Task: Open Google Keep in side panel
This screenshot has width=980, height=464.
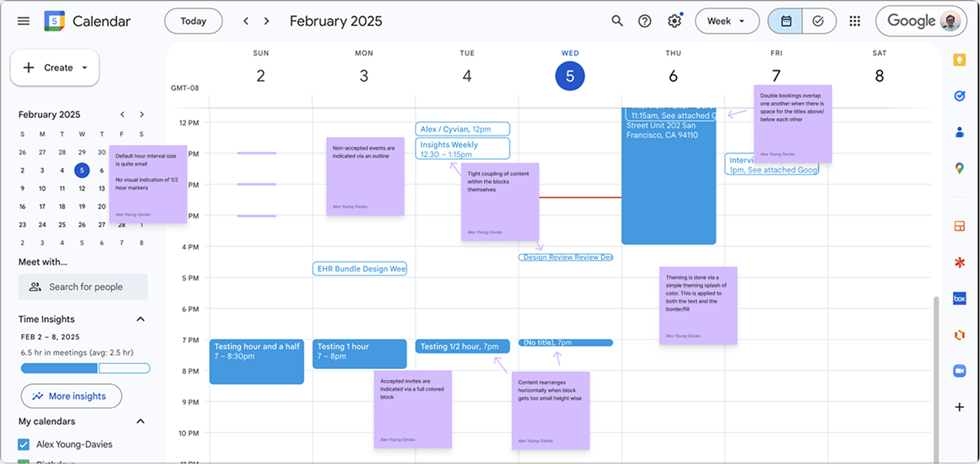Action: coord(959,61)
